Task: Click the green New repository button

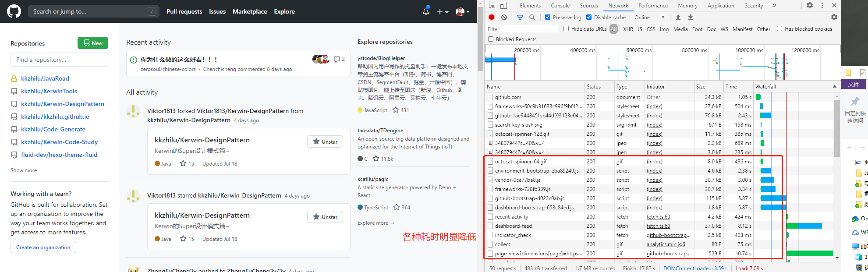Action: pyautogui.click(x=93, y=43)
